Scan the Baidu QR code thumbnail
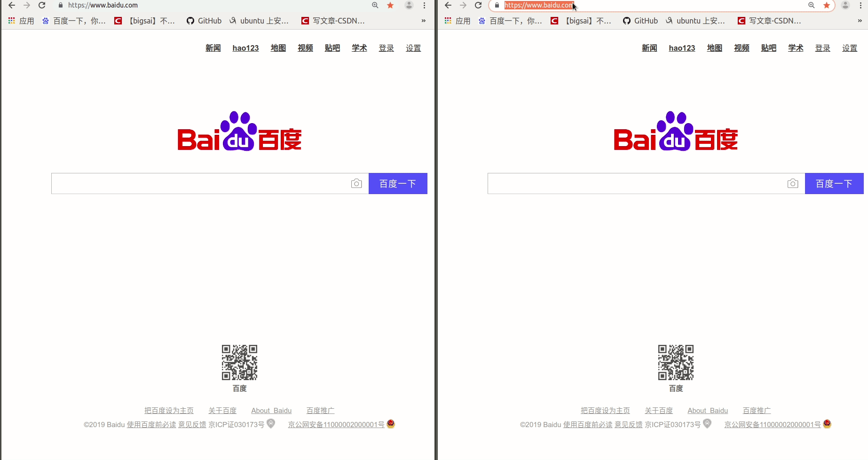Image resolution: width=868 pixels, height=460 pixels. coord(239,362)
